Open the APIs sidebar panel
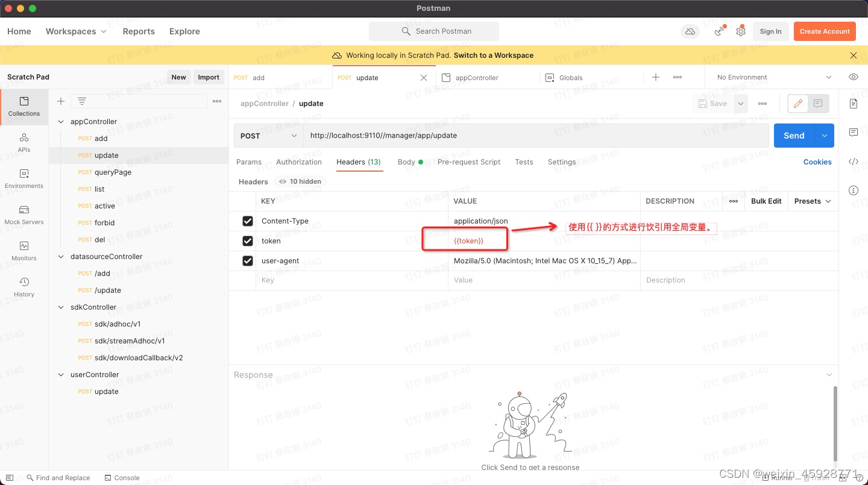The width and height of the screenshot is (868, 485). coord(24,143)
